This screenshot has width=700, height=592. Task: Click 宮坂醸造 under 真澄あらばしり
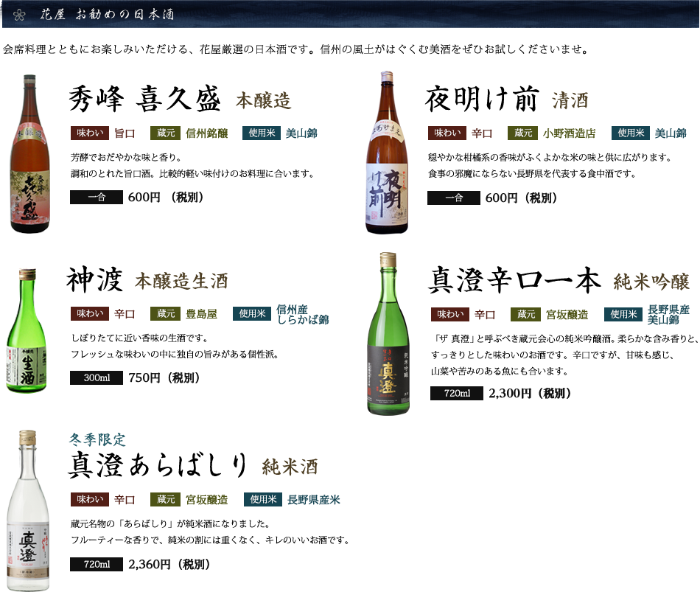[207, 500]
